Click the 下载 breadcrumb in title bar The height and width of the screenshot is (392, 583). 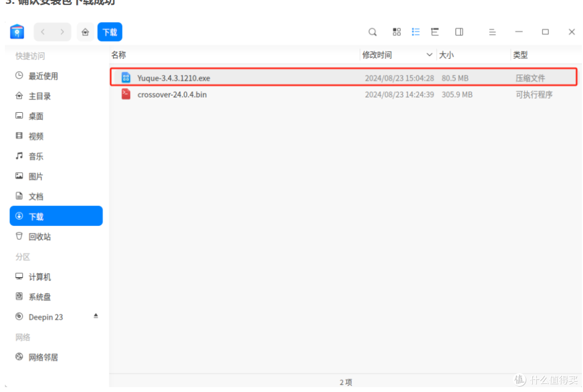(x=110, y=32)
